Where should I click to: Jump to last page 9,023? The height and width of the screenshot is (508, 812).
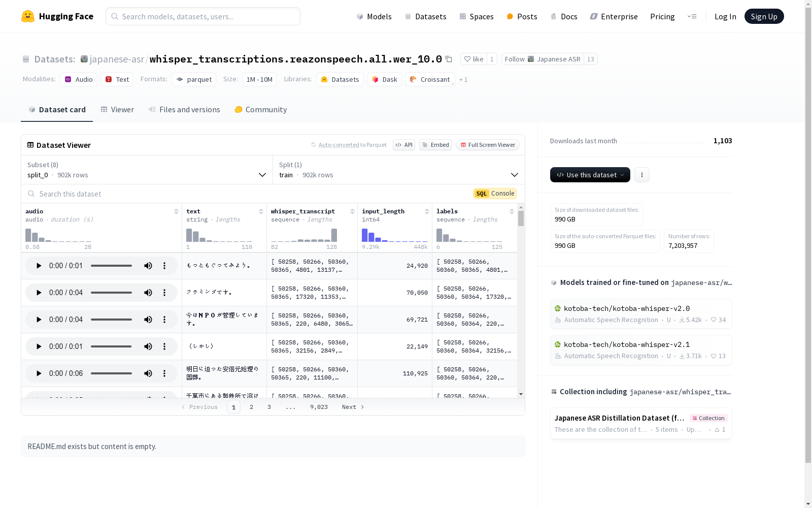click(x=319, y=407)
